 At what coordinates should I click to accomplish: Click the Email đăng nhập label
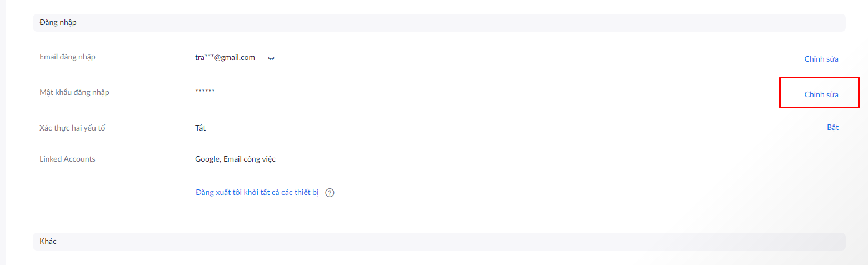[67, 57]
